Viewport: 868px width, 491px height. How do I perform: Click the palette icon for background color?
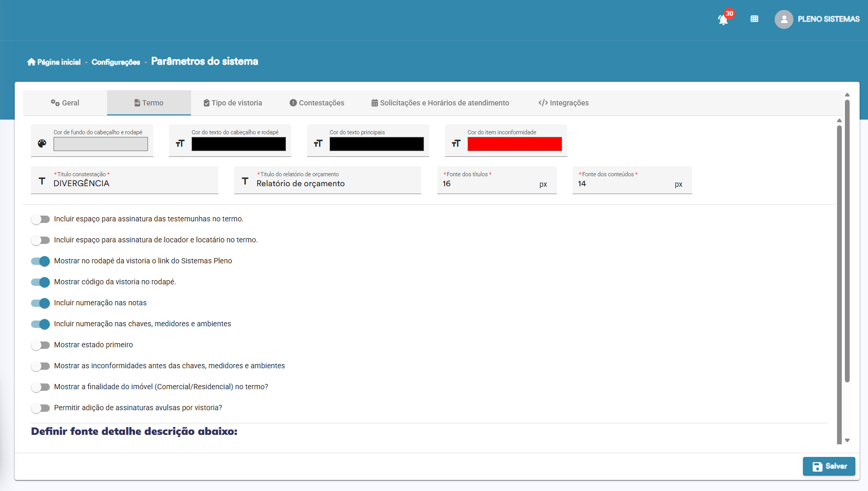tap(42, 144)
